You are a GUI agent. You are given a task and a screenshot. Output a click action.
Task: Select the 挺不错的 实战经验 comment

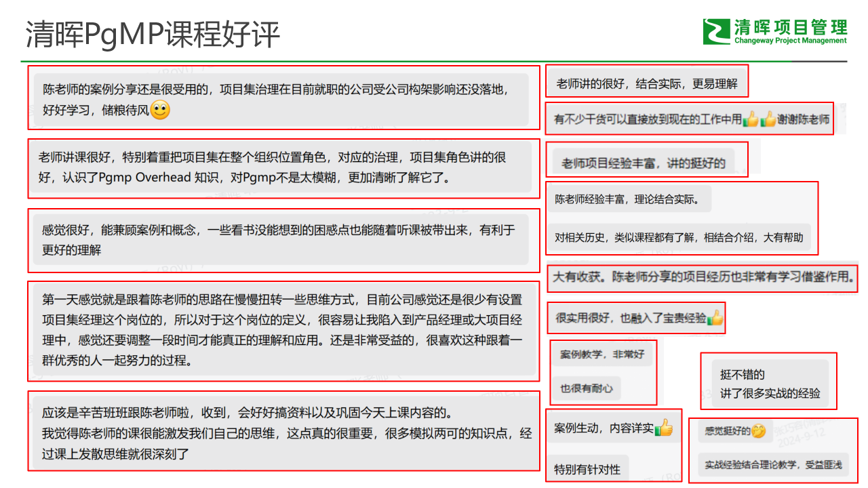pos(770,384)
